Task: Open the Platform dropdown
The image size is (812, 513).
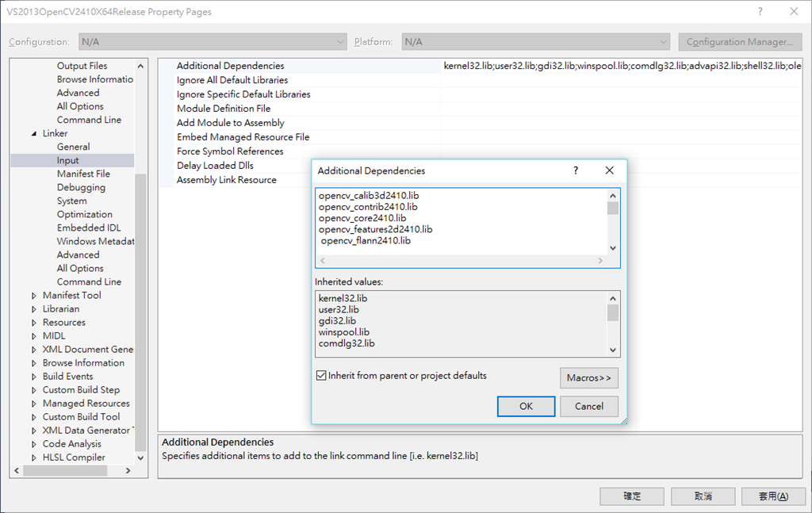Action: pos(536,42)
